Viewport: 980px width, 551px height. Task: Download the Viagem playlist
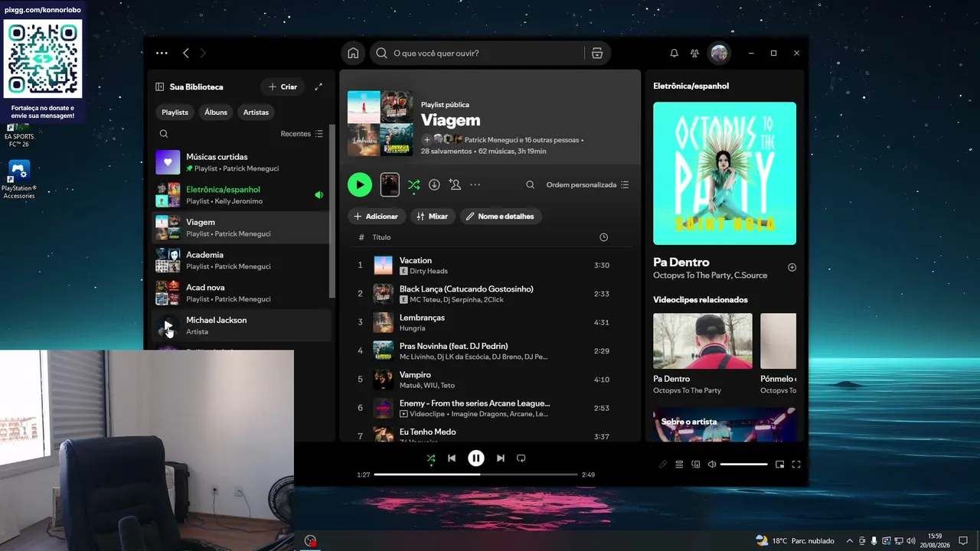click(x=434, y=184)
